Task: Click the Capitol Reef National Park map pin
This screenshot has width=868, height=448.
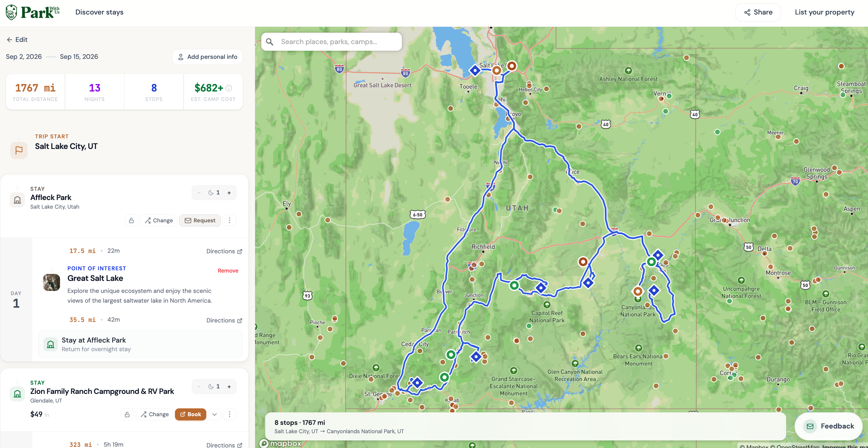Action: (547, 305)
